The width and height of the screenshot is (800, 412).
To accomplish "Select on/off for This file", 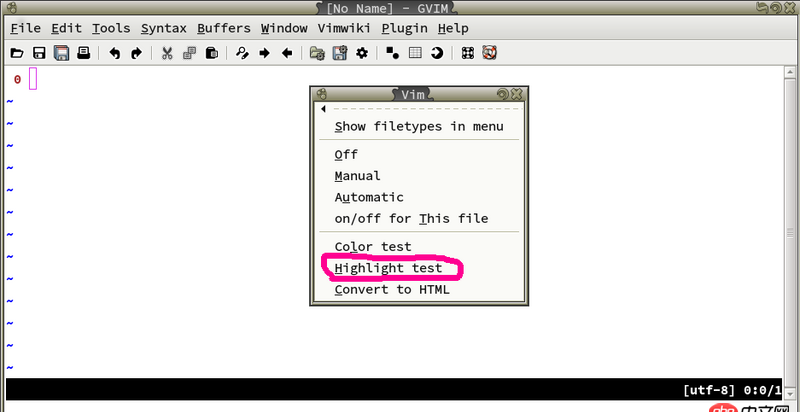I will pyautogui.click(x=419, y=219).
